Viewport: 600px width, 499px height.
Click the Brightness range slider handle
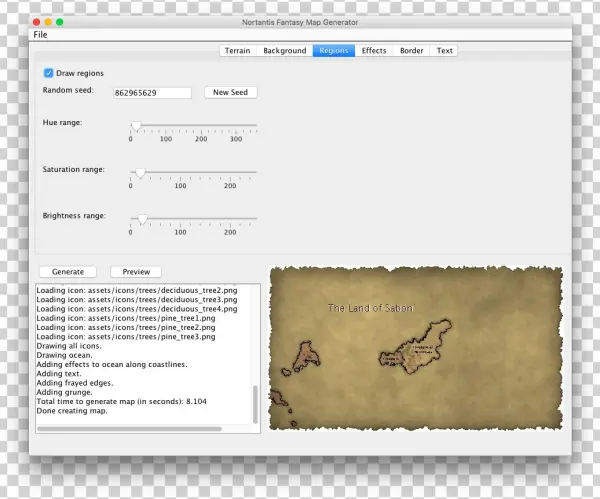[x=143, y=219]
